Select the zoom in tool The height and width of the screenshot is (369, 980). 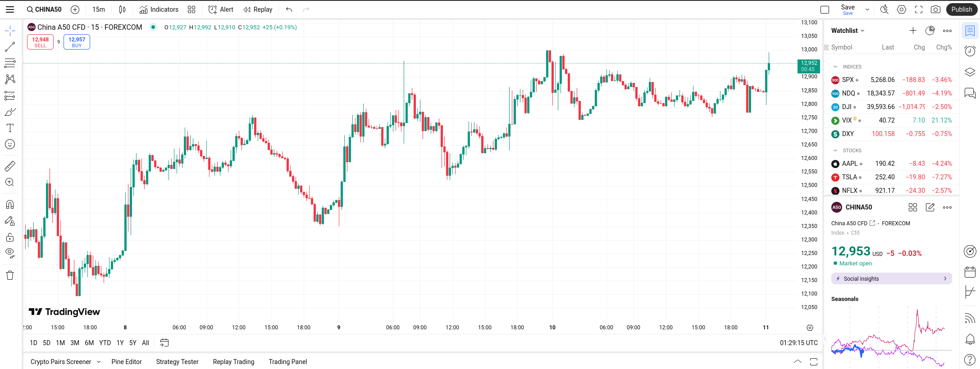pyautogui.click(x=10, y=182)
